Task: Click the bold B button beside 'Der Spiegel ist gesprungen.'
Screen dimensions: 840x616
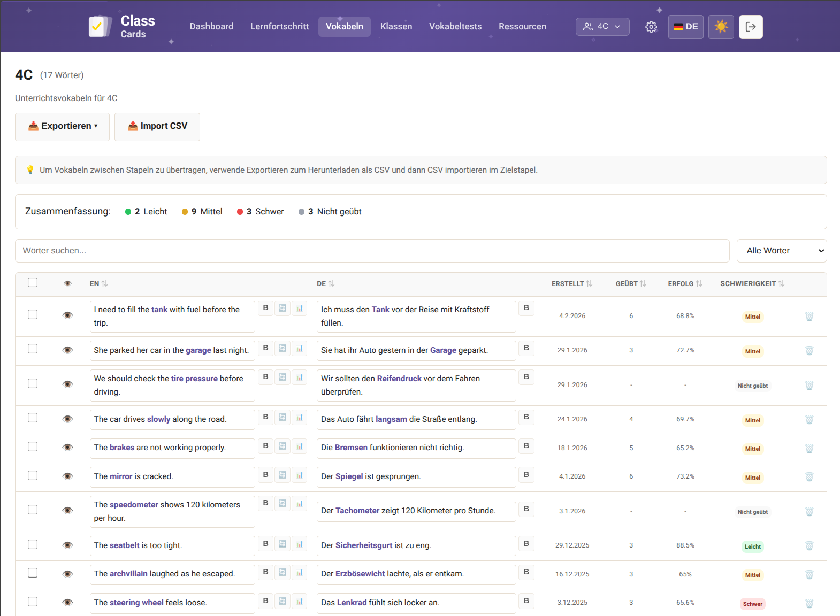Action: tap(526, 475)
